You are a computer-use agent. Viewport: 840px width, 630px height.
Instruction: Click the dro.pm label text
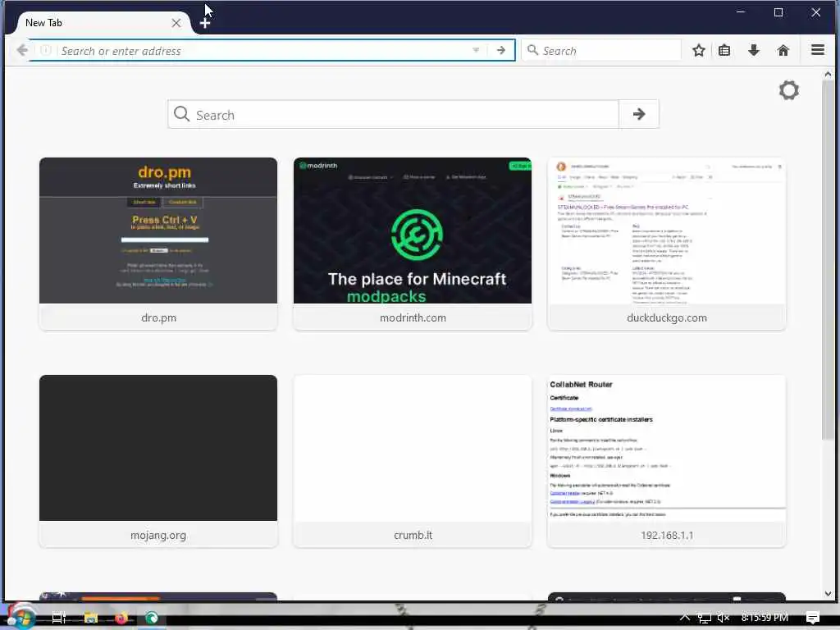(158, 317)
